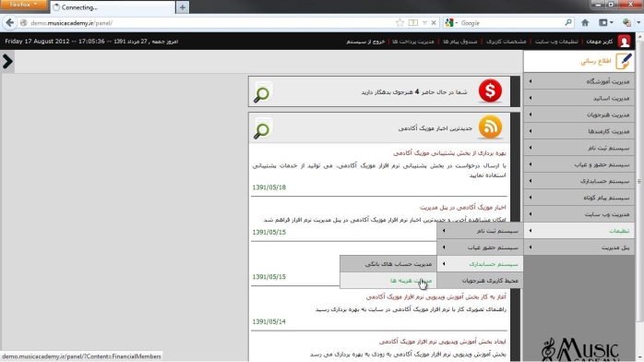Click debtor message شما در حال حاضر 4 هنرجوی بدهکار دارید
The image size is (644, 362).
click(414, 92)
